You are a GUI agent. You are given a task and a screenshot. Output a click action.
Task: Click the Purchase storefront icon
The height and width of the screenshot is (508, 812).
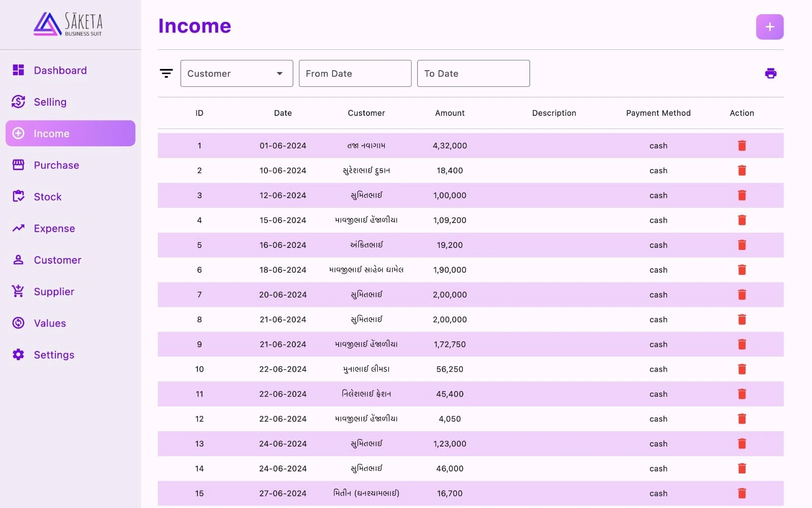(x=18, y=165)
